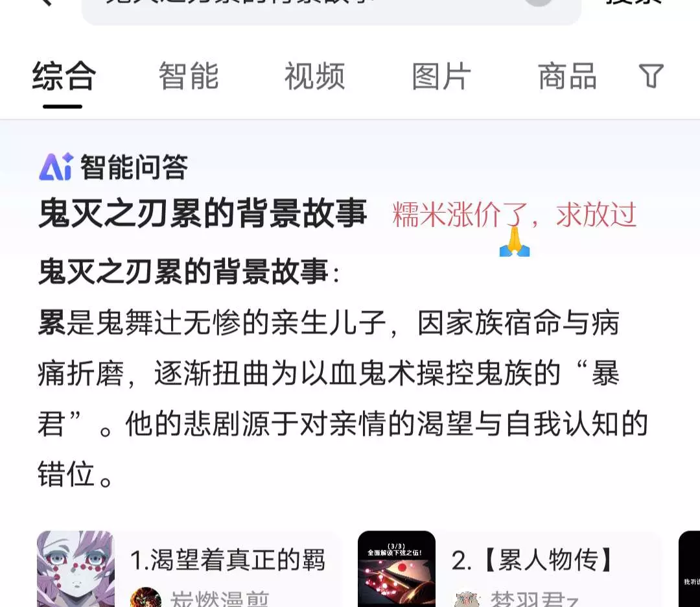This screenshot has width=700, height=607.
Task: Tap the 搜索 button at top right
Action: click(x=633, y=2)
